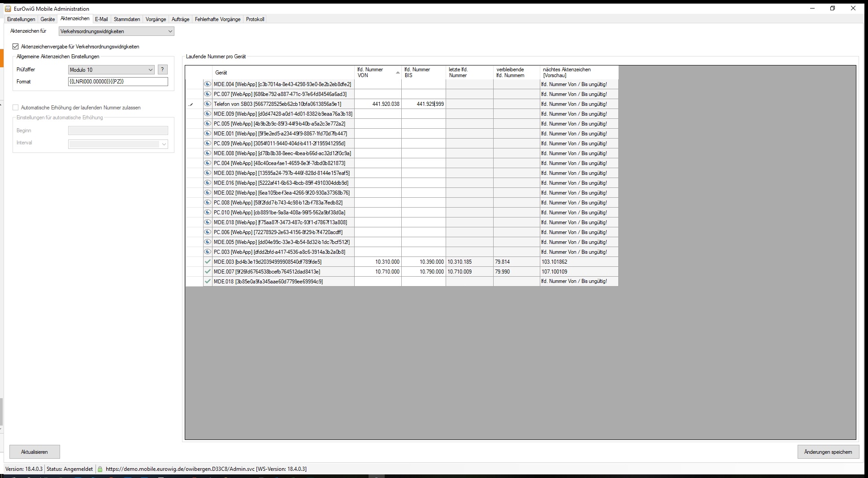Expand the Prüfziffer Modulo 10 dropdown

150,70
